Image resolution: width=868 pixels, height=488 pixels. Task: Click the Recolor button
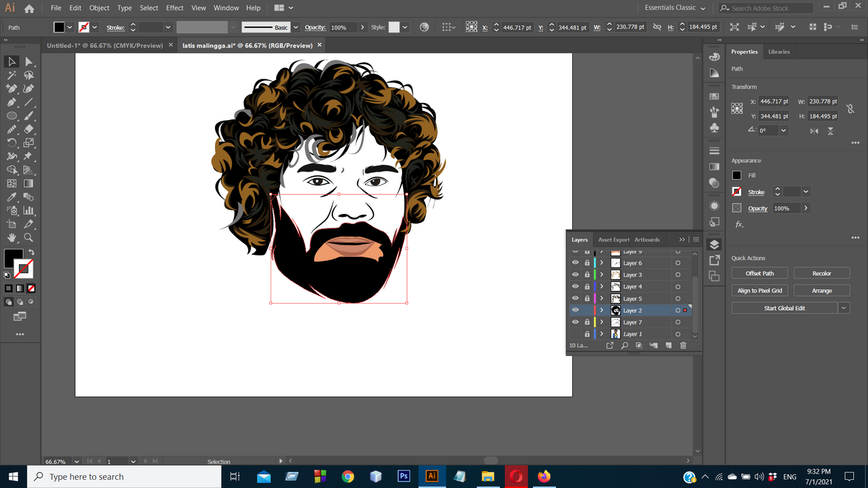pos(822,273)
